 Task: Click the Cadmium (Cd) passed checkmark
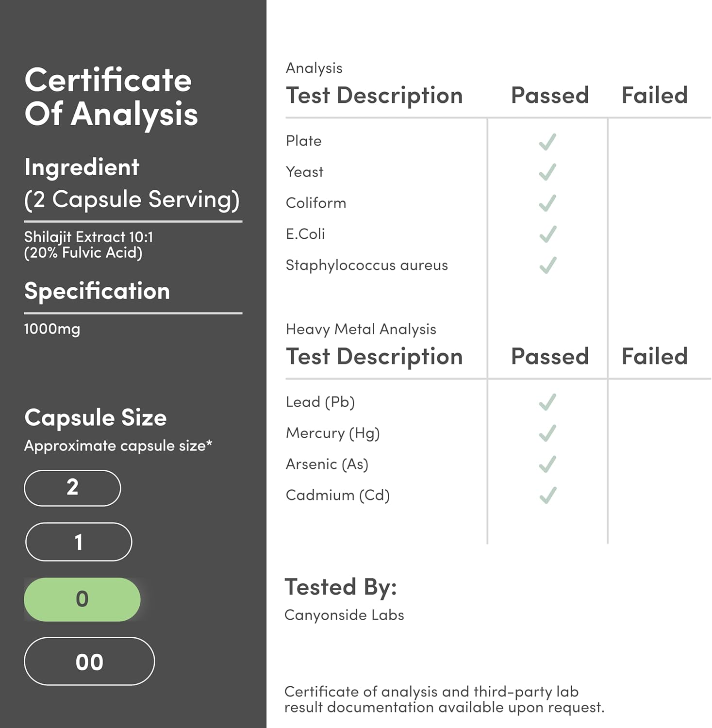tap(547, 496)
